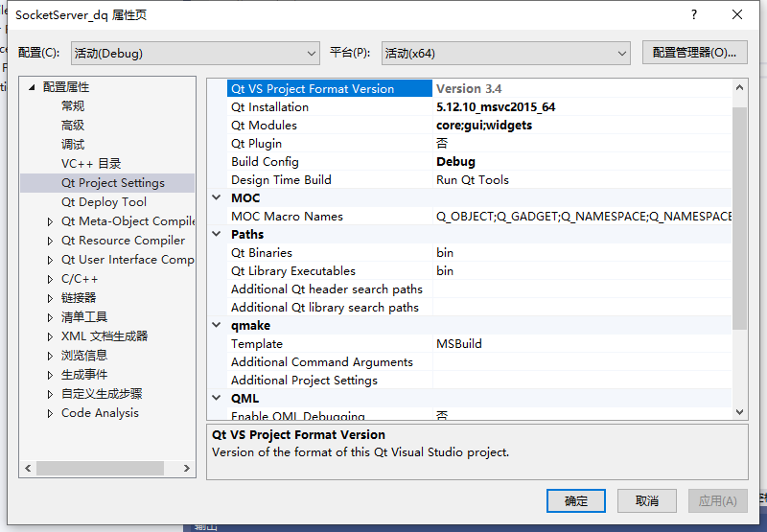Screen dimensions: 767x532
Task: Select C/C++ tree label
Action: (80, 279)
